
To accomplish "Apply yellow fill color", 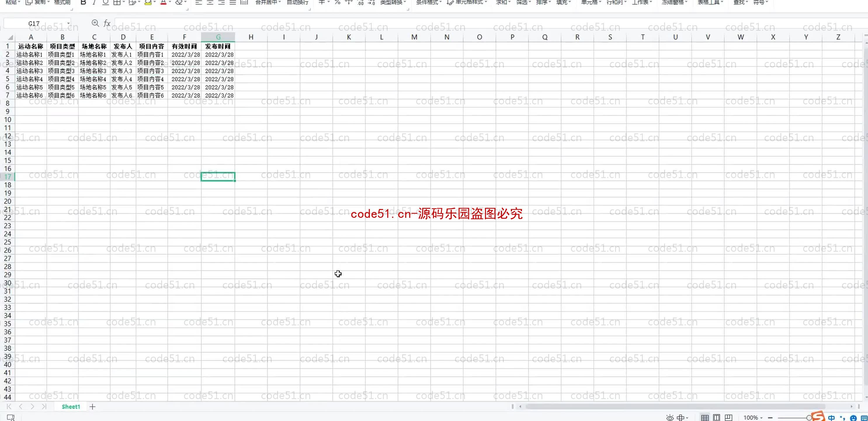I will coord(147,2).
